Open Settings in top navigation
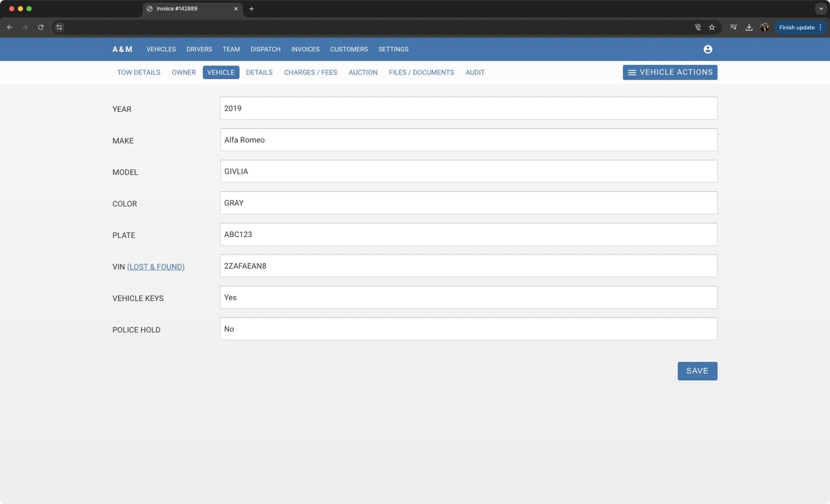Screen dimensions: 830x504 [393, 49]
